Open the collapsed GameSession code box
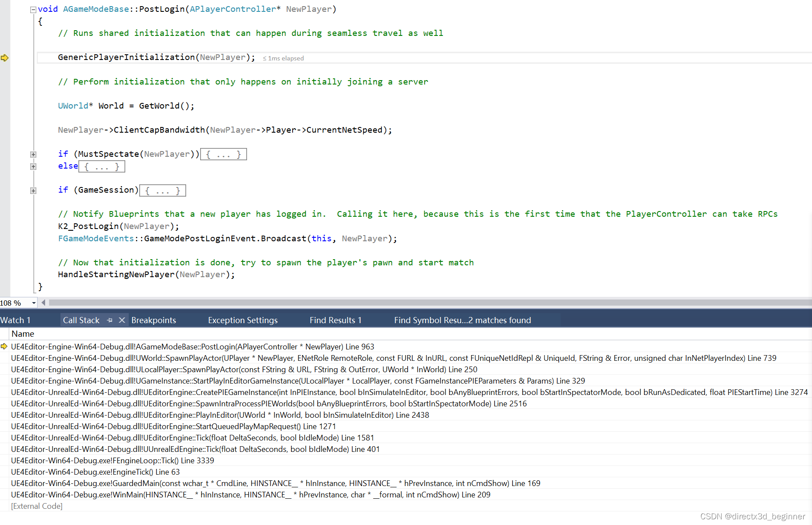The width and height of the screenshot is (812, 525). (162, 190)
